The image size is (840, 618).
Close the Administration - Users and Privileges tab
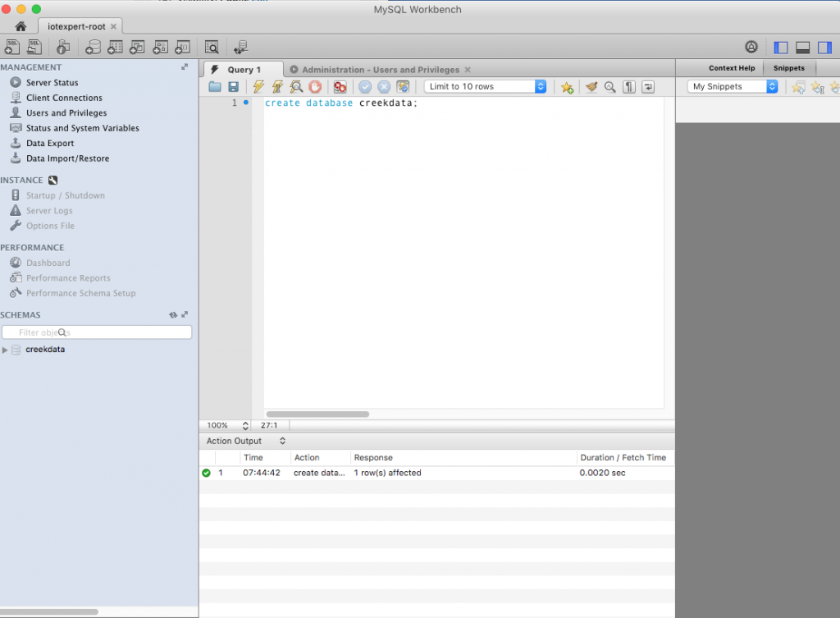pyautogui.click(x=468, y=70)
